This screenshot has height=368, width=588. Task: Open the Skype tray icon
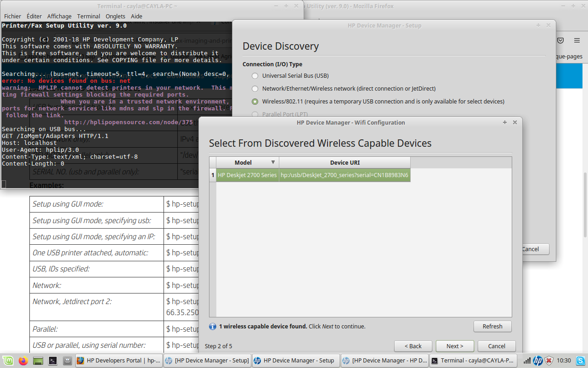580,361
